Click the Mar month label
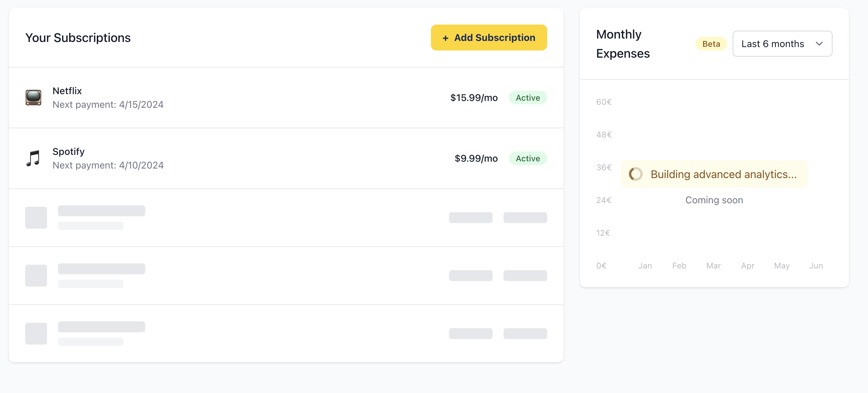The height and width of the screenshot is (393, 868). (714, 265)
